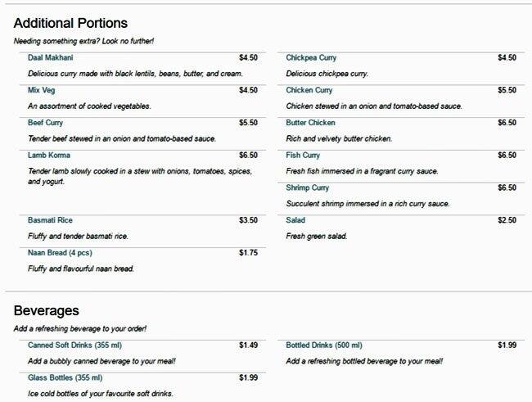
Task: Open the Lamb Korma item
Action: point(49,156)
